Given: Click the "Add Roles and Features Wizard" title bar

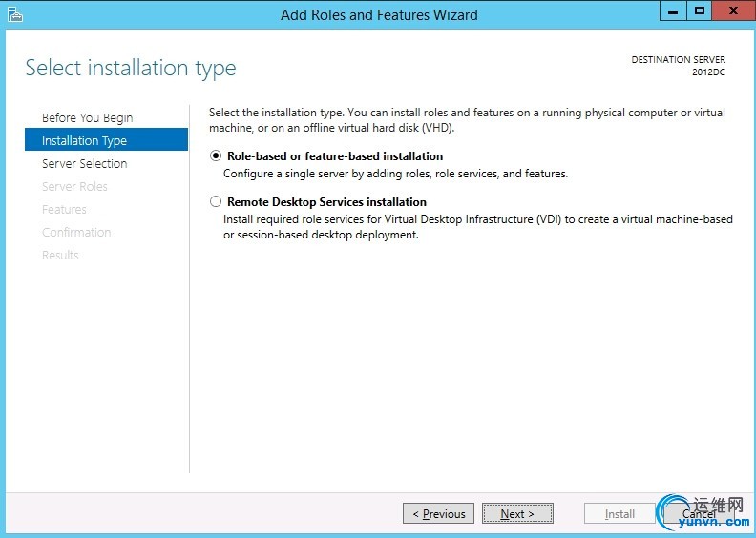Looking at the screenshot, I should pyautogui.click(x=379, y=14).
